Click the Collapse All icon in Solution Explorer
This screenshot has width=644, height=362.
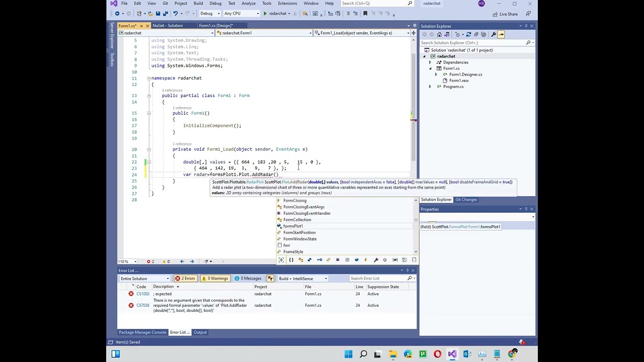tap(476, 34)
